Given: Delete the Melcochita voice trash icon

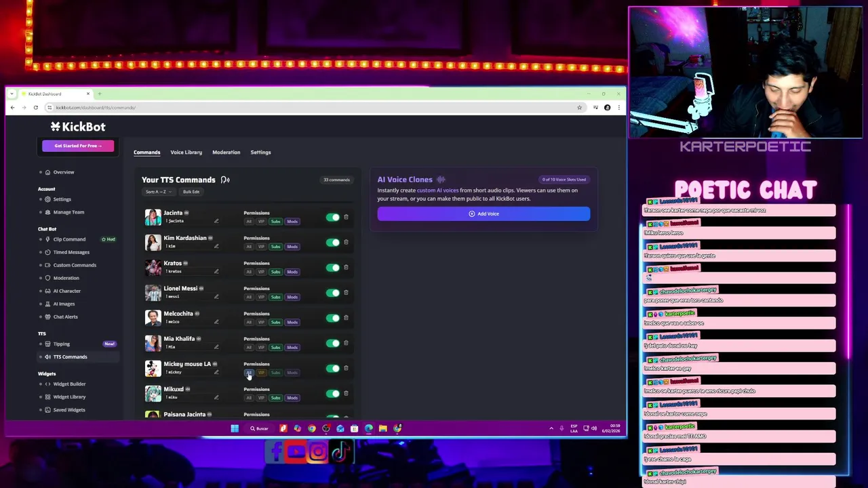Looking at the screenshot, I should coord(346,317).
